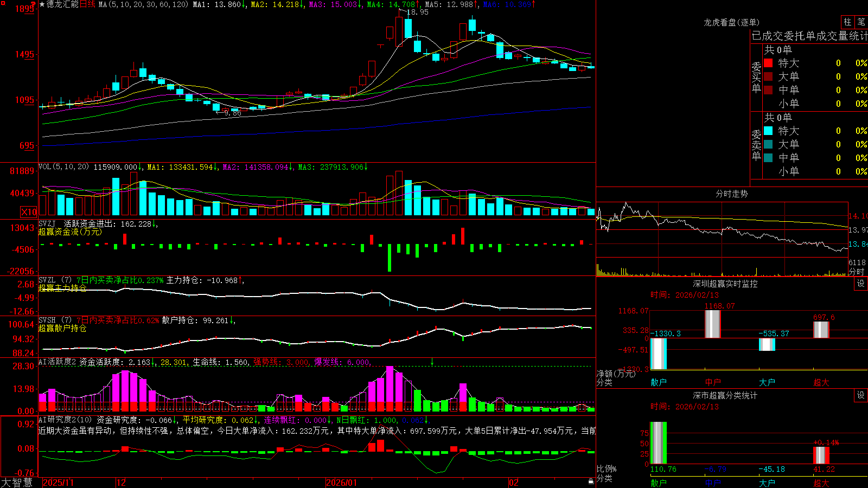Click the teal 大单 swatch under 委卖单

pyautogui.click(x=768, y=144)
